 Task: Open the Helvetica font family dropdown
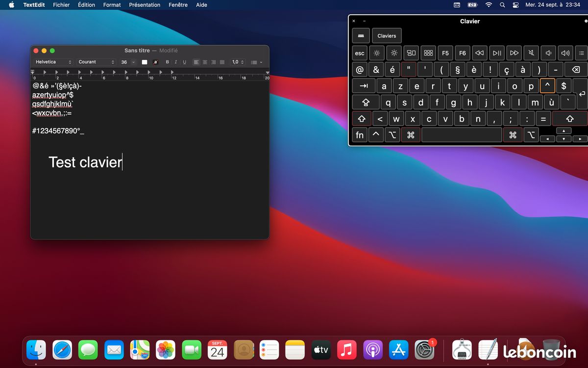point(53,62)
